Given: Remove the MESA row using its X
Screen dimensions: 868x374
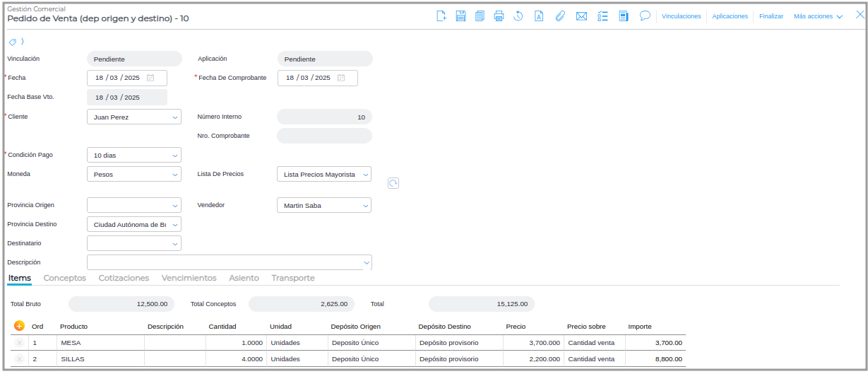Looking at the screenshot, I should 19,343.
